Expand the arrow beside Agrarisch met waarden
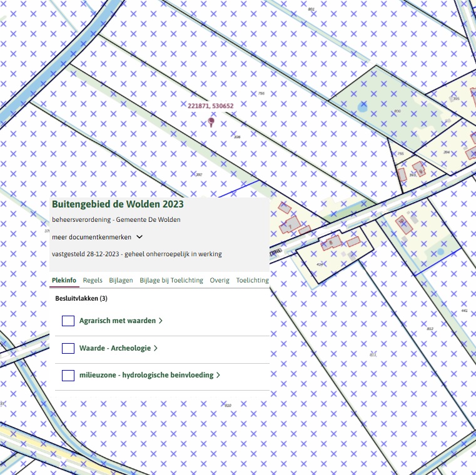Viewport: 476px width, 475px height. [161, 321]
